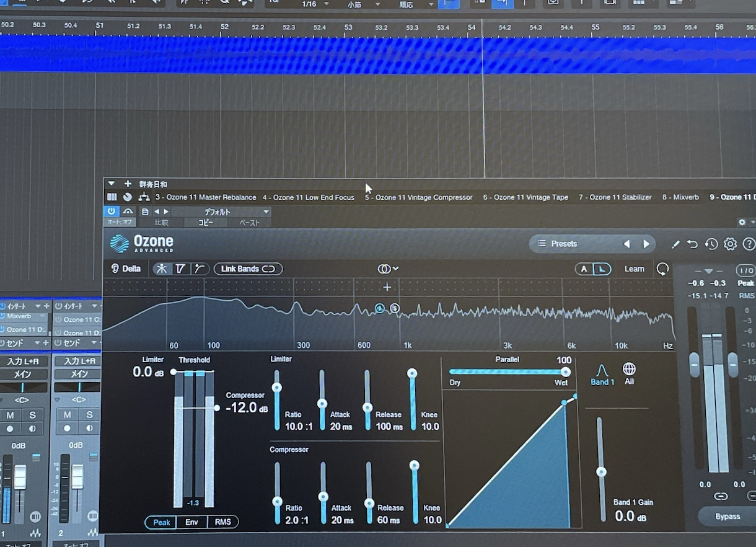Open Ozone settings gear icon
Image resolution: width=756 pixels, height=547 pixels.
(x=730, y=244)
